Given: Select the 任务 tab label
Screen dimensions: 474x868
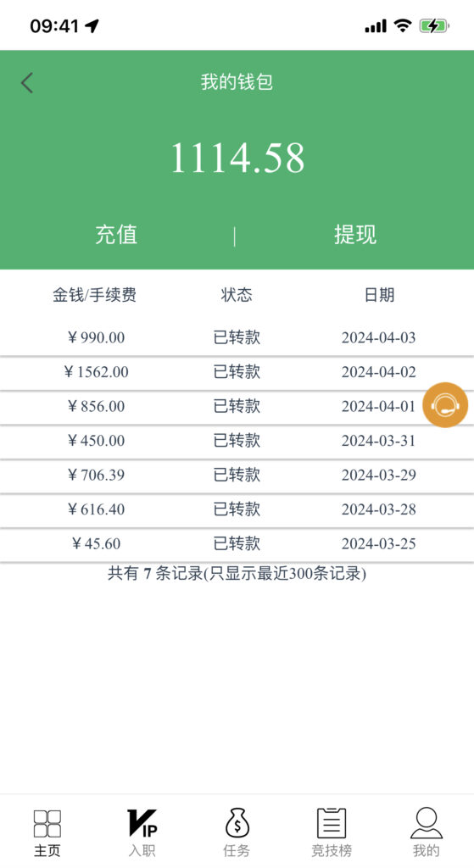Looking at the screenshot, I should pos(237,850).
